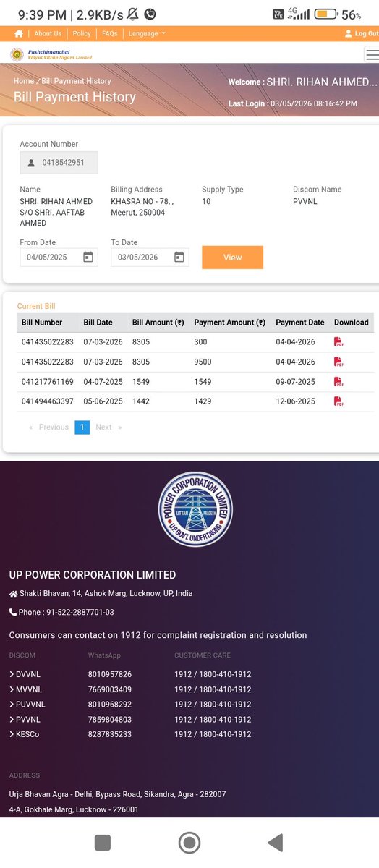Viewport: 379px width, 868px height.
Task: Open the FAQs menu item
Action: [110, 34]
